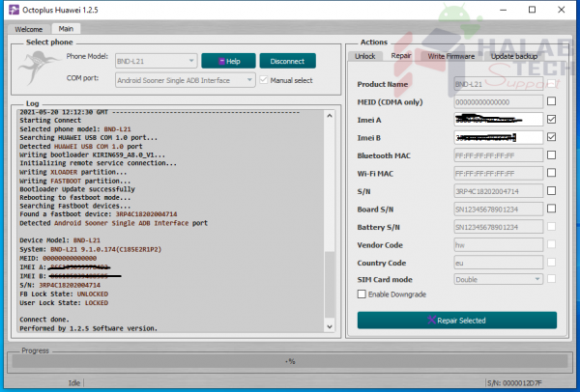580x392 pixels.
Task: Click 'Searching Fastboot devices...' log line
Action: point(75,206)
